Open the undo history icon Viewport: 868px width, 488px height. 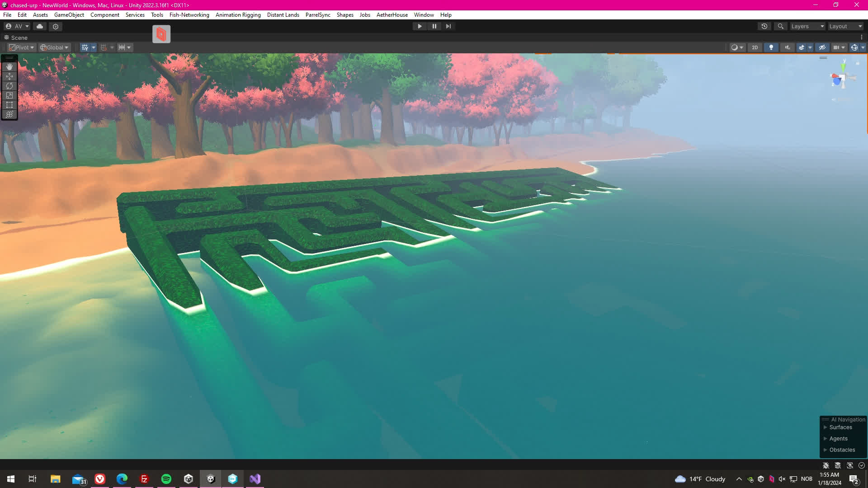click(764, 26)
